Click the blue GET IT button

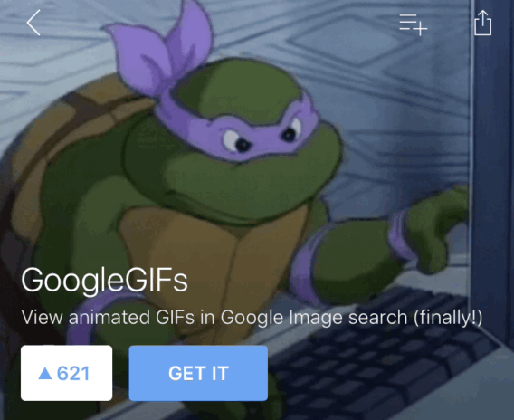pyautogui.click(x=198, y=373)
